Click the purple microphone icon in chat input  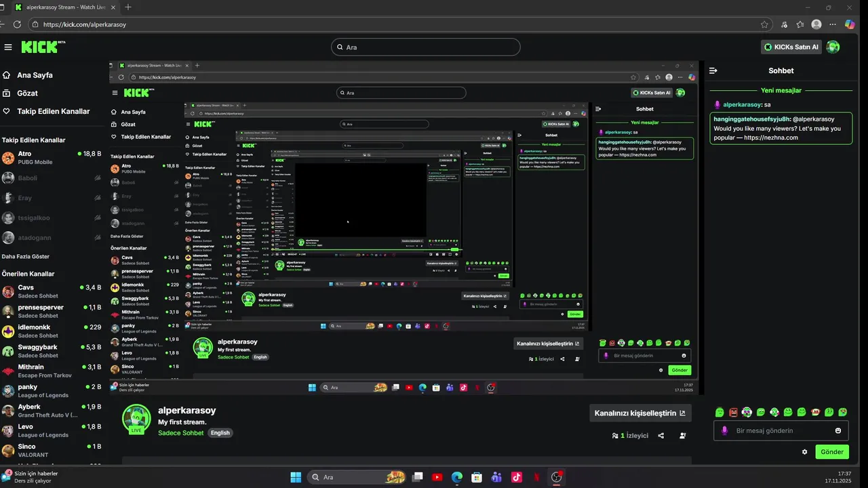725,430
